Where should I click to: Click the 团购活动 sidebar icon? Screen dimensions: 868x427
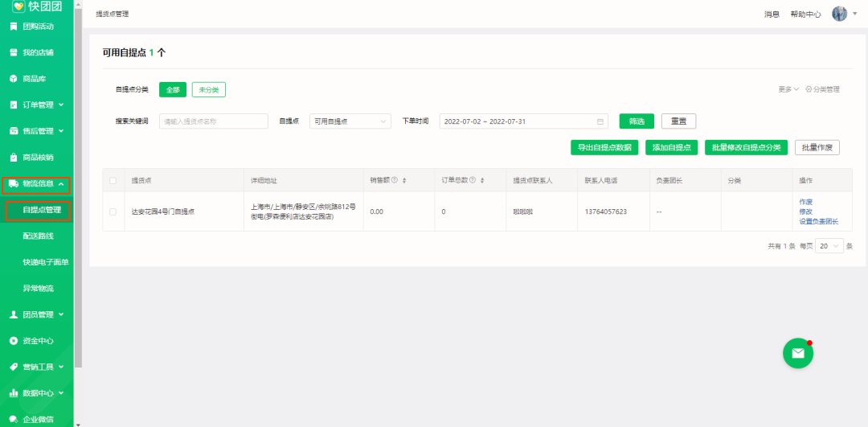pyautogui.click(x=14, y=26)
